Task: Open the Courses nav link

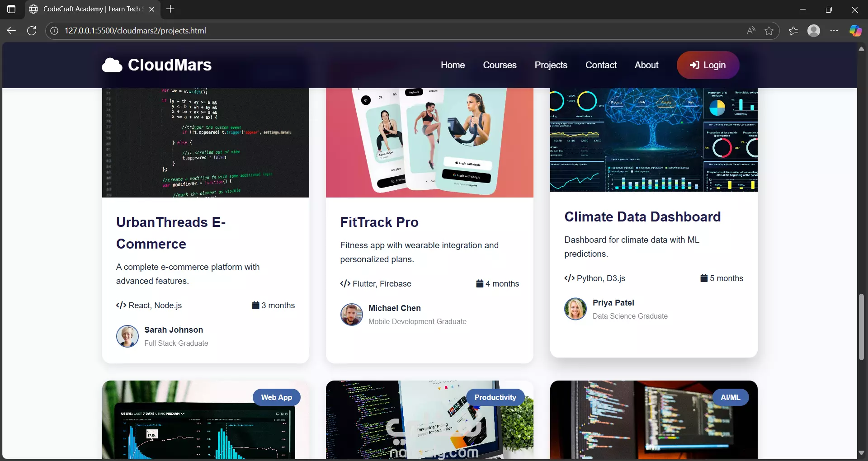Action: pos(500,65)
